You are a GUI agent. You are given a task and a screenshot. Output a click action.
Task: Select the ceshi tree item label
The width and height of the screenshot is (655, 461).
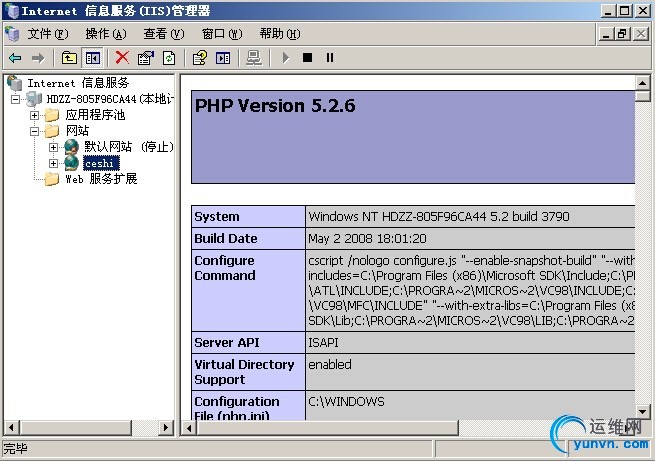click(101, 163)
